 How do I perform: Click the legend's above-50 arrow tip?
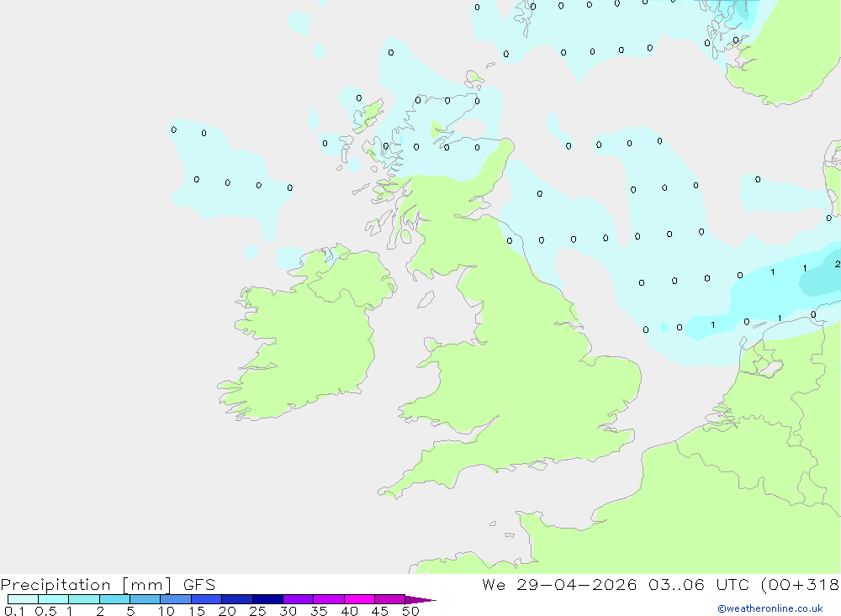pos(421,600)
